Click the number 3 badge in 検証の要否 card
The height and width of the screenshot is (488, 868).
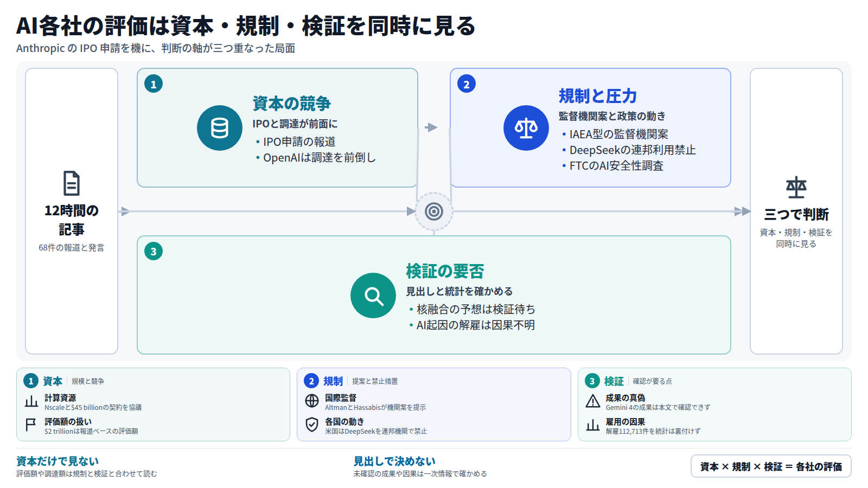coord(154,251)
